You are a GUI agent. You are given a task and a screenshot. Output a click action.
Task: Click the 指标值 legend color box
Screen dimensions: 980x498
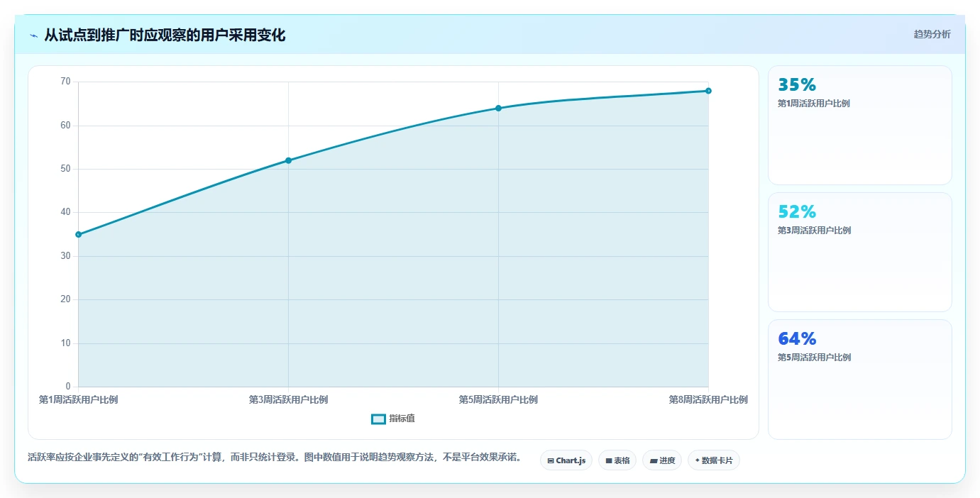pyautogui.click(x=378, y=419)
